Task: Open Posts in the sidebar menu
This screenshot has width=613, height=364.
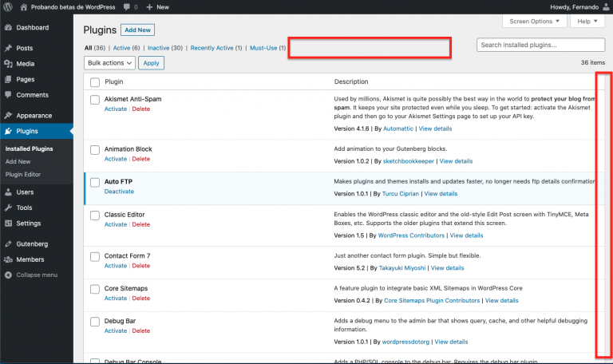Action: click(24, 48)
